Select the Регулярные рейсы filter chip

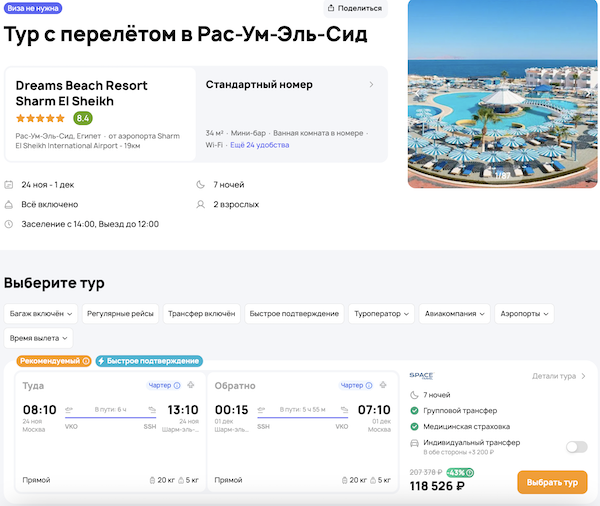pyautogui.click(x=120, y=313)
